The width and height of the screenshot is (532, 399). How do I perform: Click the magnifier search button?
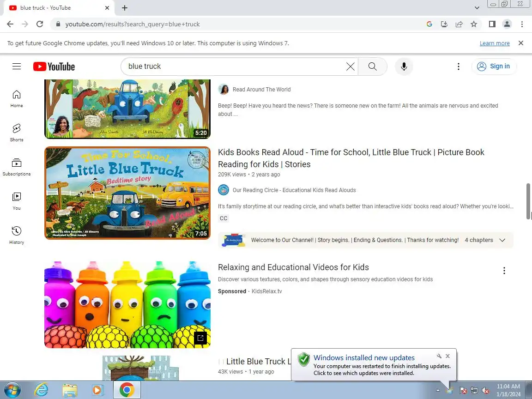click(373, 66)
